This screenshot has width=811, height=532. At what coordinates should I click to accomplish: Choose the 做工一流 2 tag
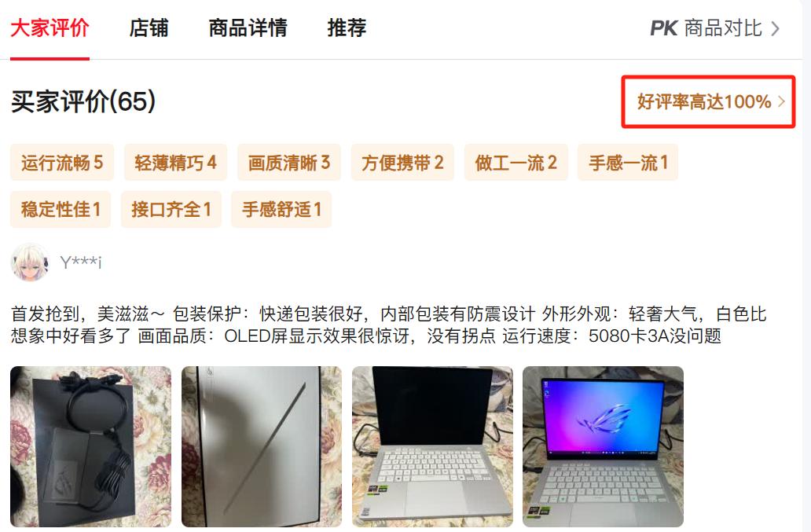516,163
